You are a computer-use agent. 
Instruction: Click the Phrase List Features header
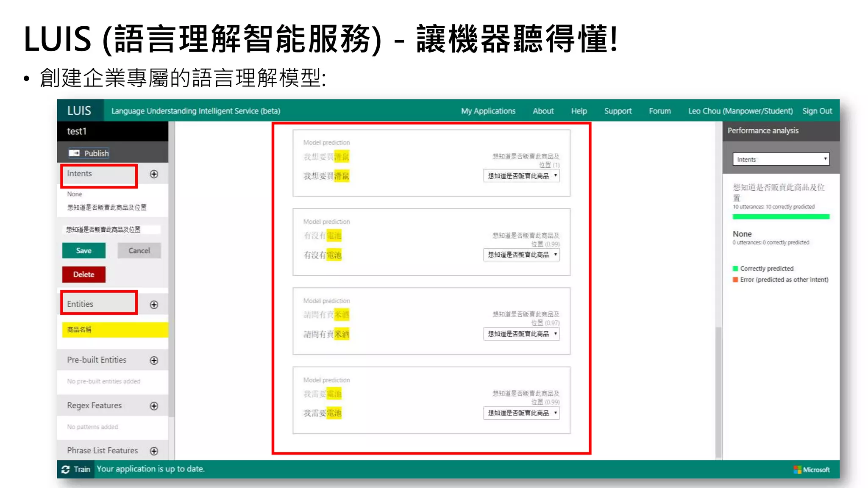click(x=102, y=451)
